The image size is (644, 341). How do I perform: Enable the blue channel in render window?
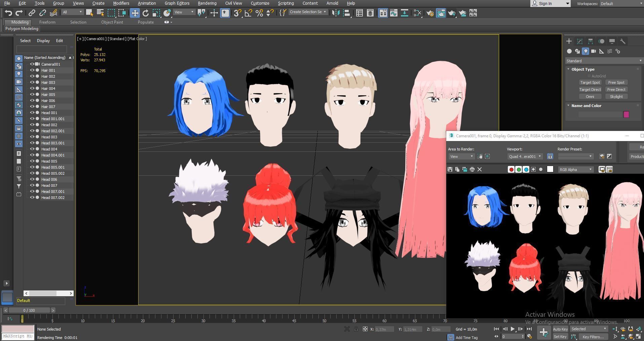(526, 169)
